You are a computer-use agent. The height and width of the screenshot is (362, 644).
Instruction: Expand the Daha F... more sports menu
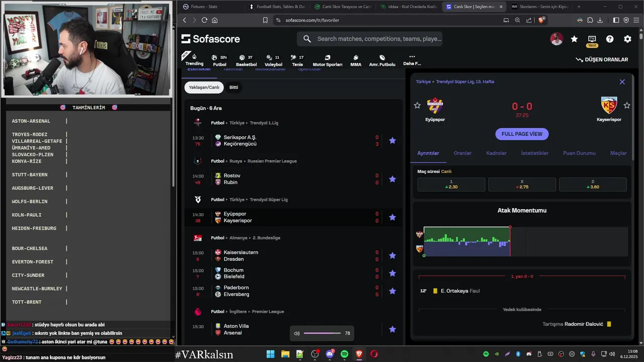pyautogui.click(x=412, y=60)
